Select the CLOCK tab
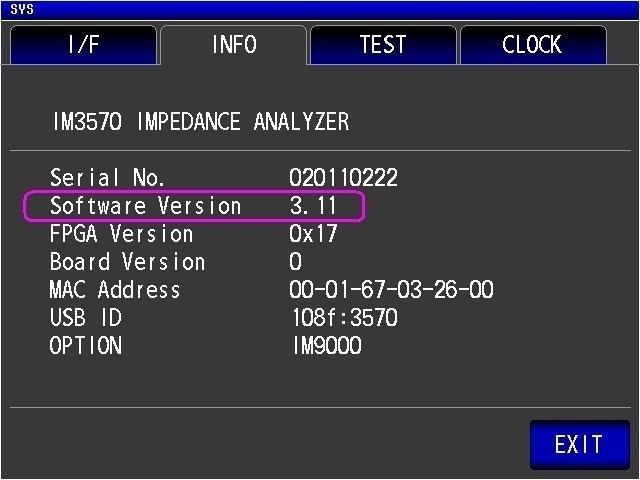 pos(533,45)
